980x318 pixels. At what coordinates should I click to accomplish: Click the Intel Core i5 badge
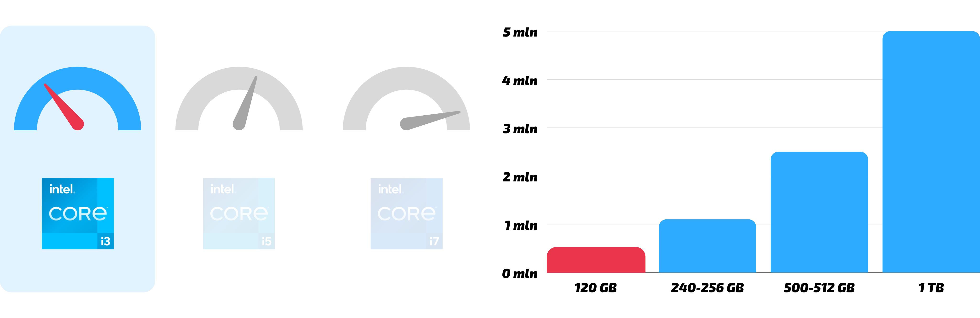coord(239,213)
